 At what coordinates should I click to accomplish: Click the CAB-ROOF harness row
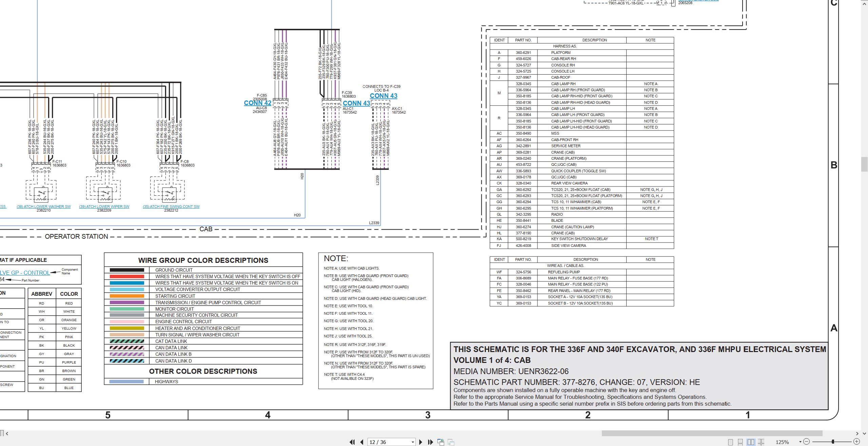581,77
